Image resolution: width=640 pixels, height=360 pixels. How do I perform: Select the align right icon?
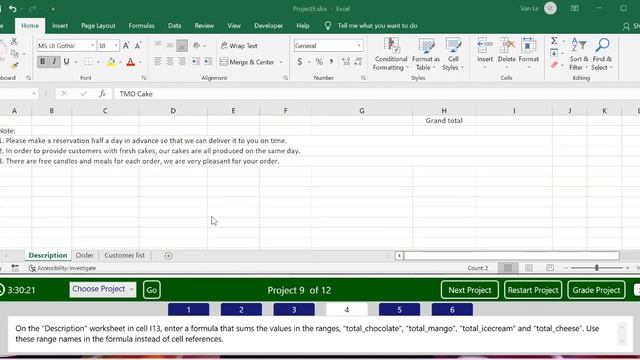182,62
